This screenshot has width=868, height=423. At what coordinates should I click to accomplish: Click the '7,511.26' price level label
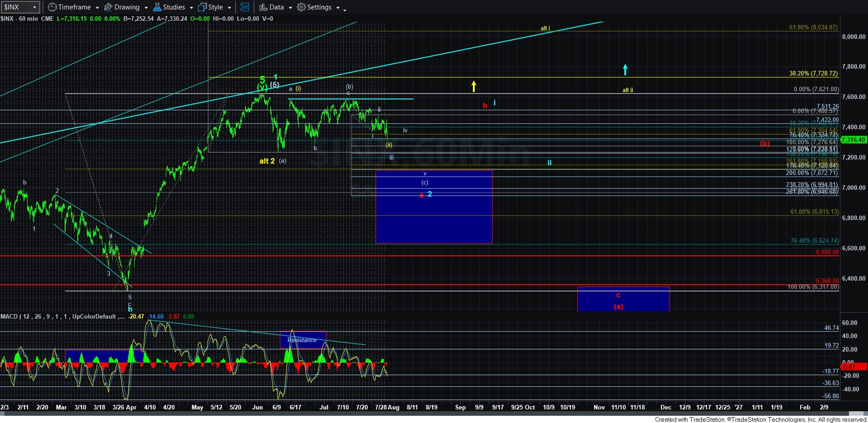click(x=827, y=106)
